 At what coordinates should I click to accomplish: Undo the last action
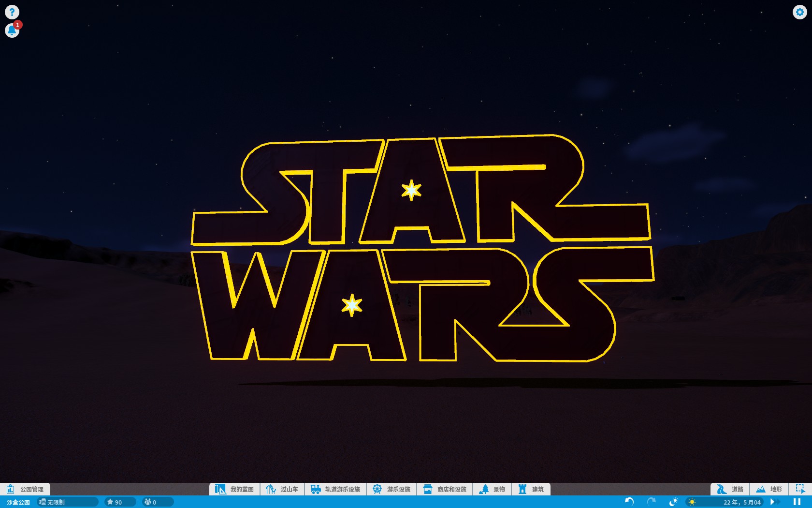click(629, 502)
